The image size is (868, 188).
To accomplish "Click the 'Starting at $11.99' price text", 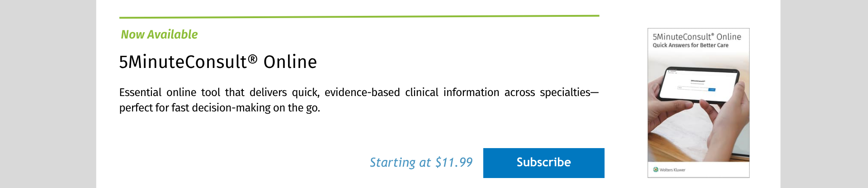I will pos(421,163).
